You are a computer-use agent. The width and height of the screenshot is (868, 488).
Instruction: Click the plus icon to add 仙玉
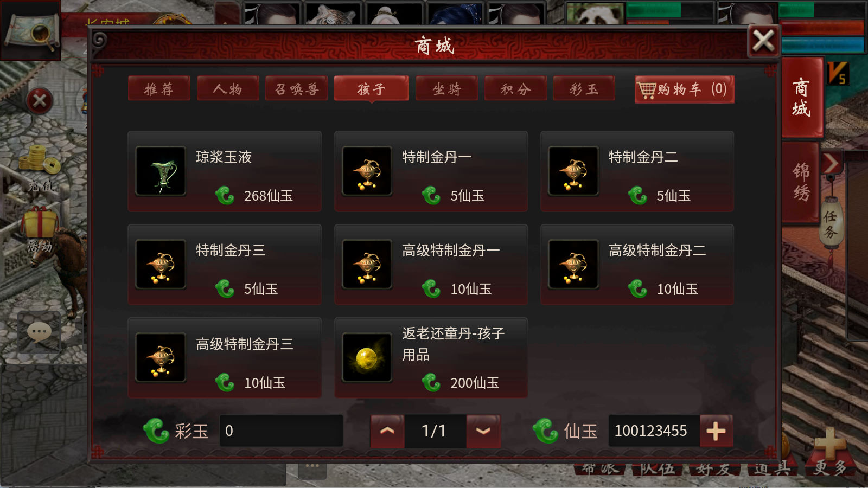tap(716, 431)
